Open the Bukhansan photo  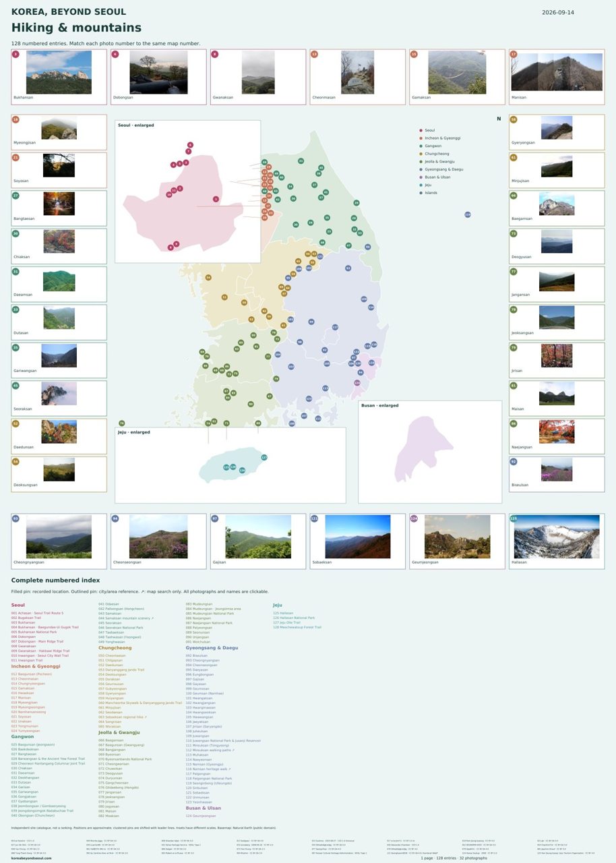point(59,72)
